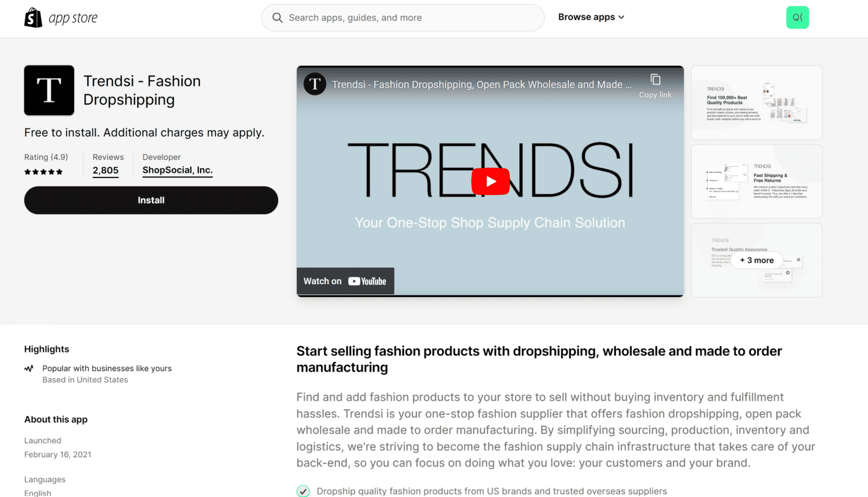Click the green checkmark beside dropship bullet
The image size is (868, 497).
click(303, 491)
